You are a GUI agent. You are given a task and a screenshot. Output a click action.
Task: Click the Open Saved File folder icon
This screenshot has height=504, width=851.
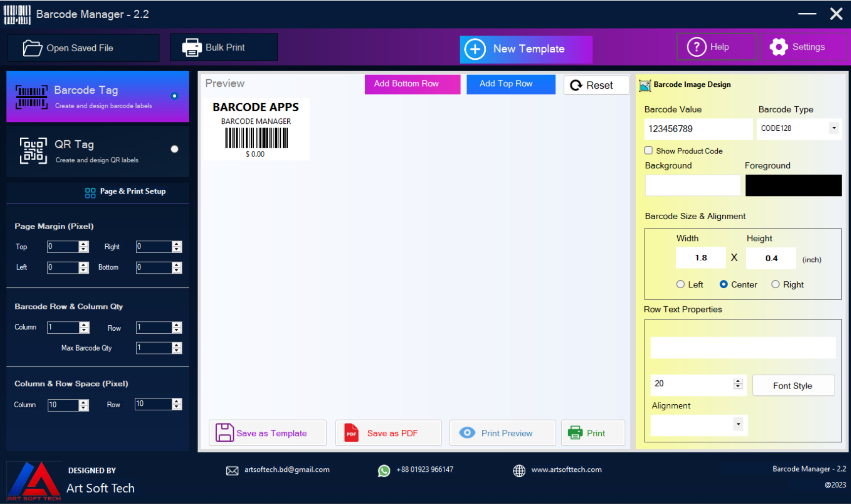tap(33, 48)
